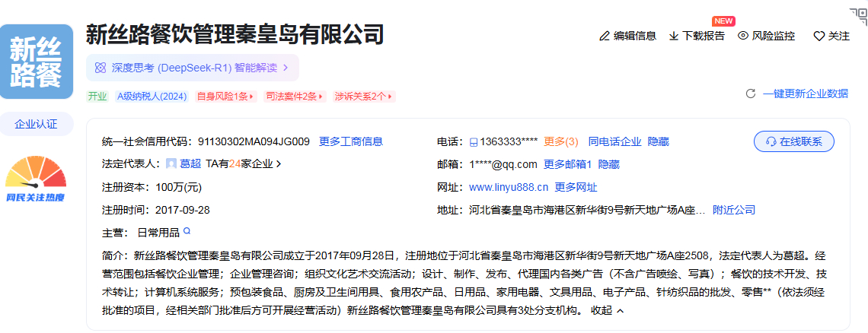This screenshot has width=868, height=333.
Task: Click the email text 1****@qq.com
Action: pyautogui.click(x=503, y=164)
